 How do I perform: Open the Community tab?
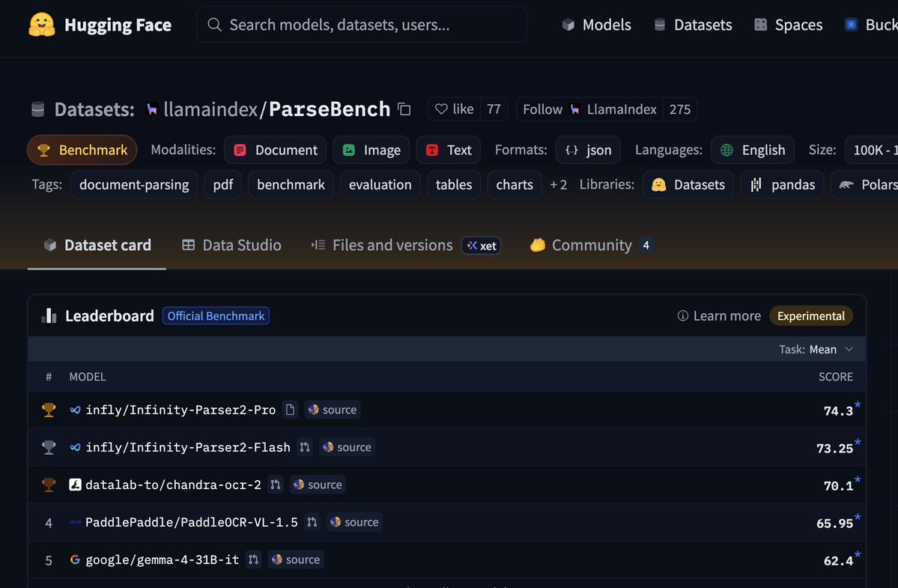[592, 245]
